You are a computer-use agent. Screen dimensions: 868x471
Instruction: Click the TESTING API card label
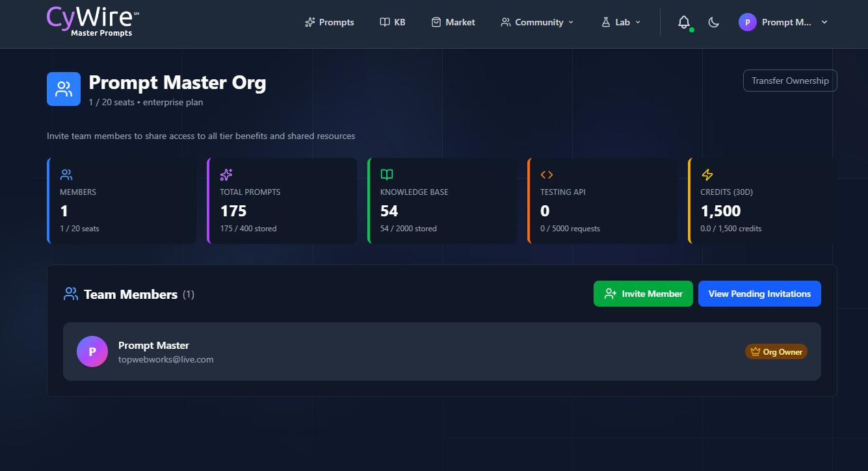[x=564, y=192]
